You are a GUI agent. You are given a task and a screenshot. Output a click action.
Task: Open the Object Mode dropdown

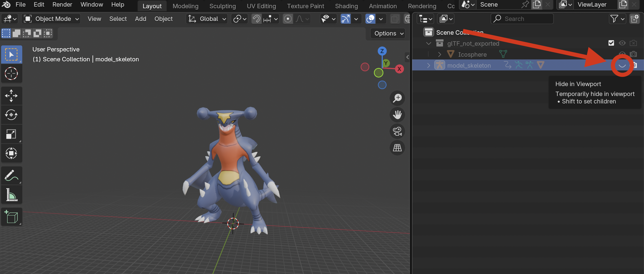pyautogui.click(x=51, y=19)
